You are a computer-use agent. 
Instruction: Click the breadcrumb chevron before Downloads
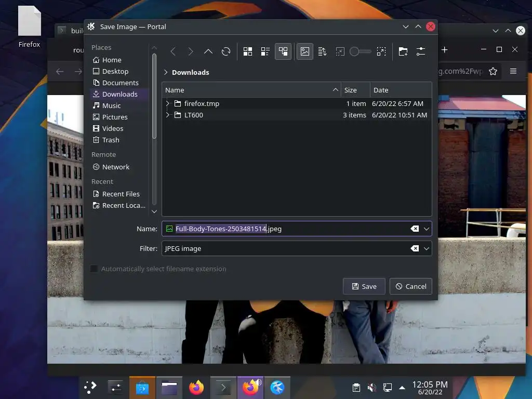[x=166, y=72]
